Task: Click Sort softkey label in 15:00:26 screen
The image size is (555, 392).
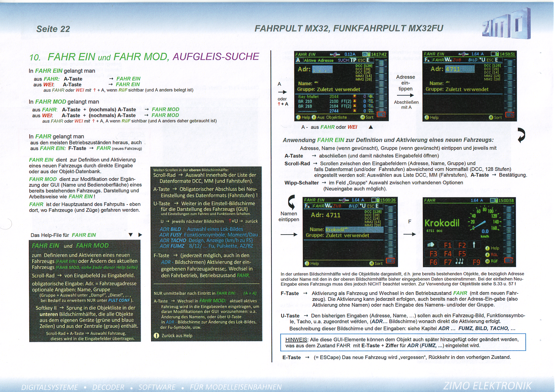Action: click(x=379, y=263)
